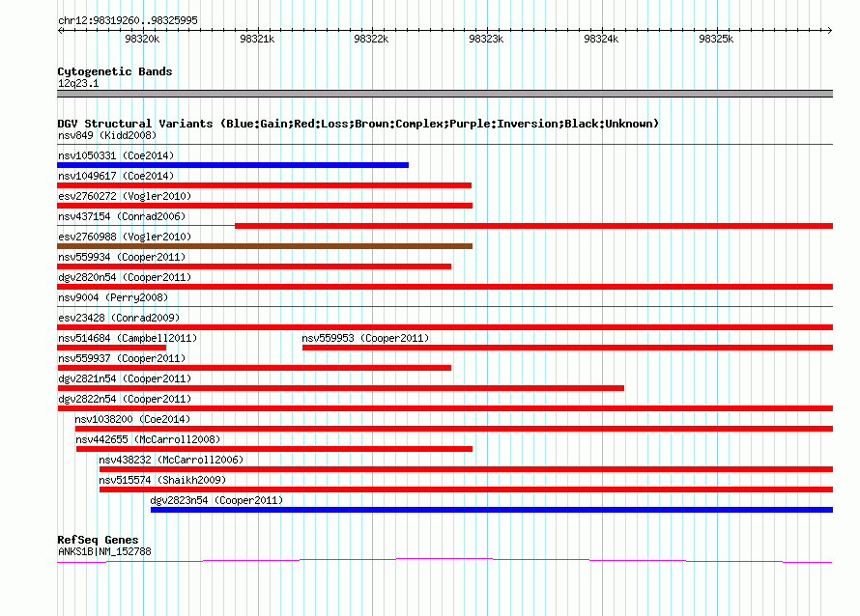Click the nsv559953 (Cooper2011) label
Viewport: 860px width, 616px height.
coord(365,338)
